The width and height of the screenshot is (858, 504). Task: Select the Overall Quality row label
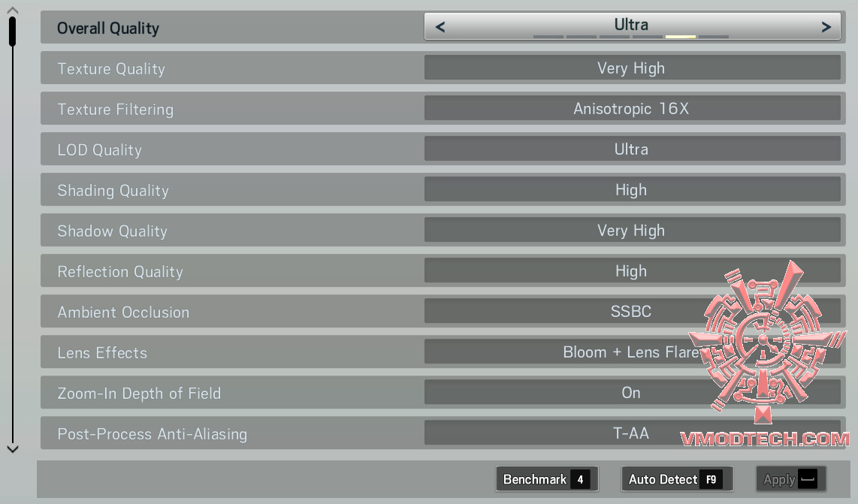pyautogui.click(x=108, y=29)
